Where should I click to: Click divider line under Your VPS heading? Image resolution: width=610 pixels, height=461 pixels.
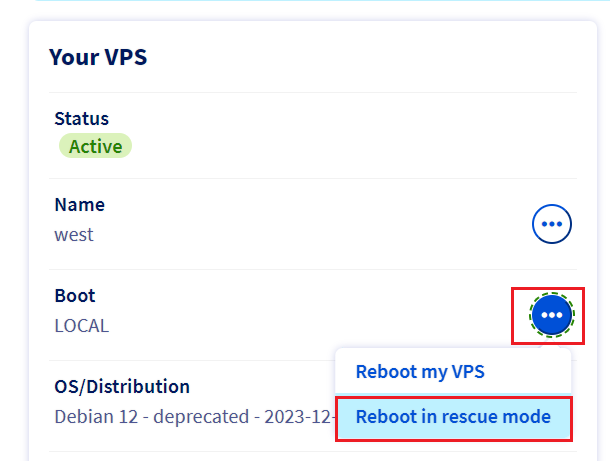point(313,93)
